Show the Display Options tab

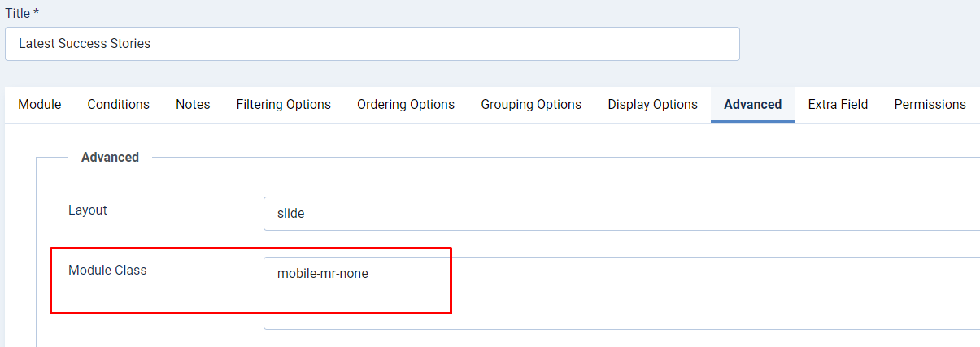[x=653, y=105]
